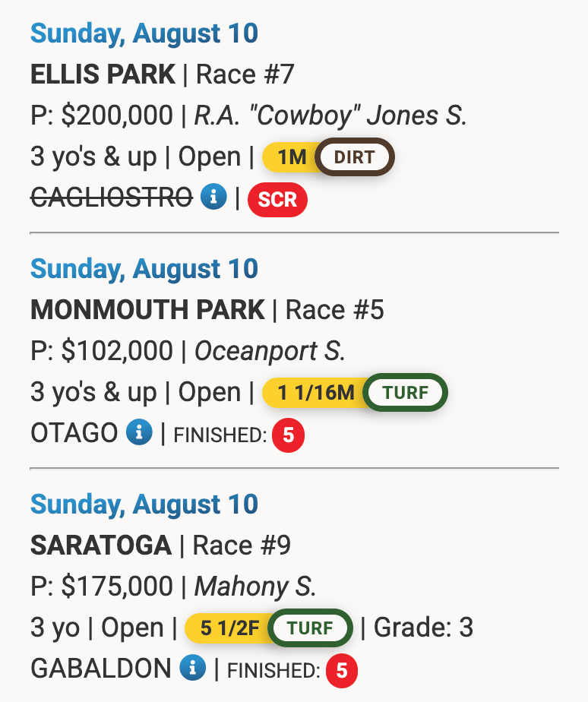Click the DIRT surface badge
Screen dimensions: 588x702
355,158
